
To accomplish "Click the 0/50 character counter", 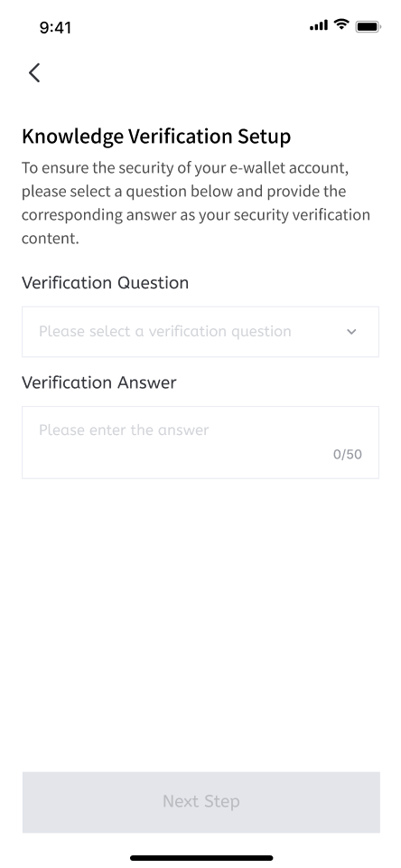I will 348,455.
